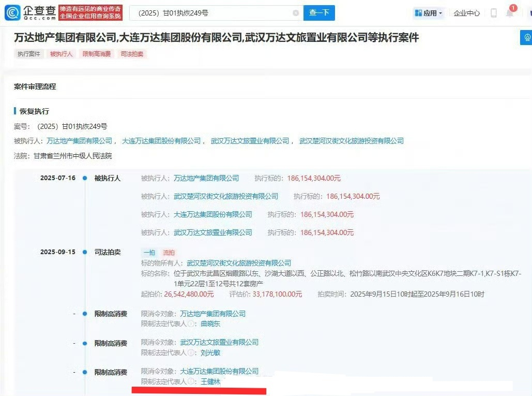Click the 一拍 status tag
The width and height of the screenshot is (532, 396).
click(x=149, y=252)
